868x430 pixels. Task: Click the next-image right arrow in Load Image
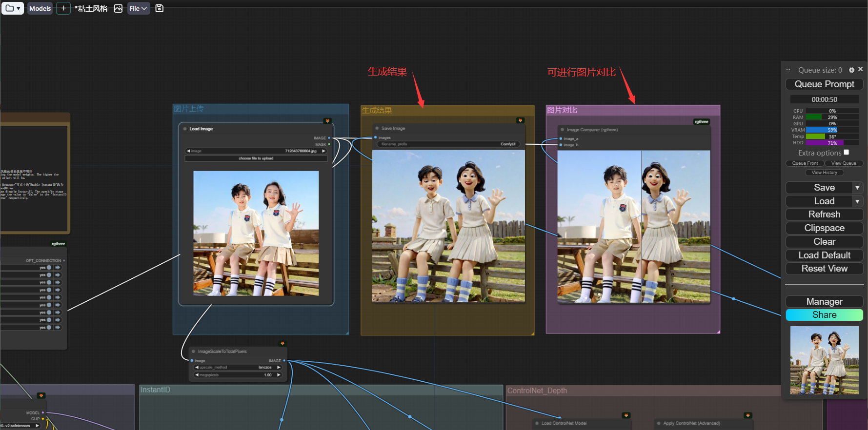coord(323,151)
